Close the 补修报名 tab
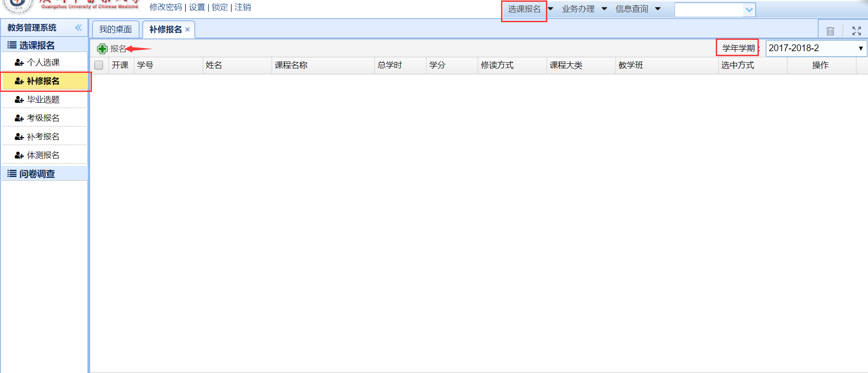Screen dimensions: 868x373 click(188, 29)
